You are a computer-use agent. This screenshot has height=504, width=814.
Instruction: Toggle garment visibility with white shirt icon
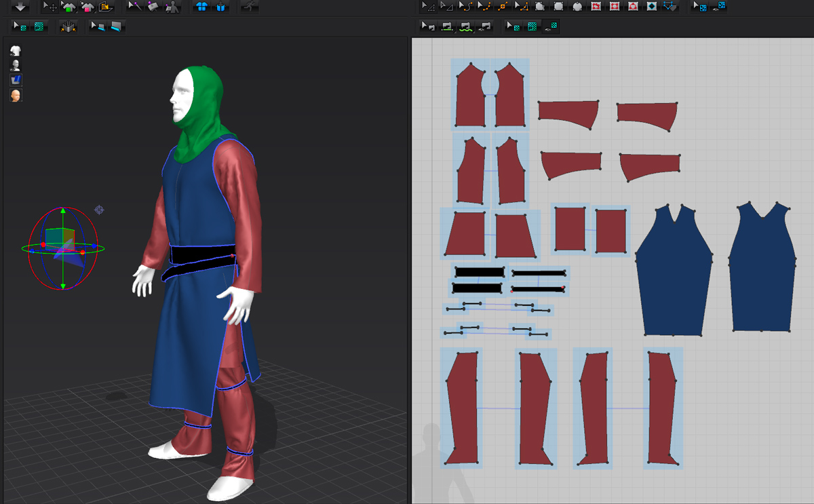coord(16,51)
